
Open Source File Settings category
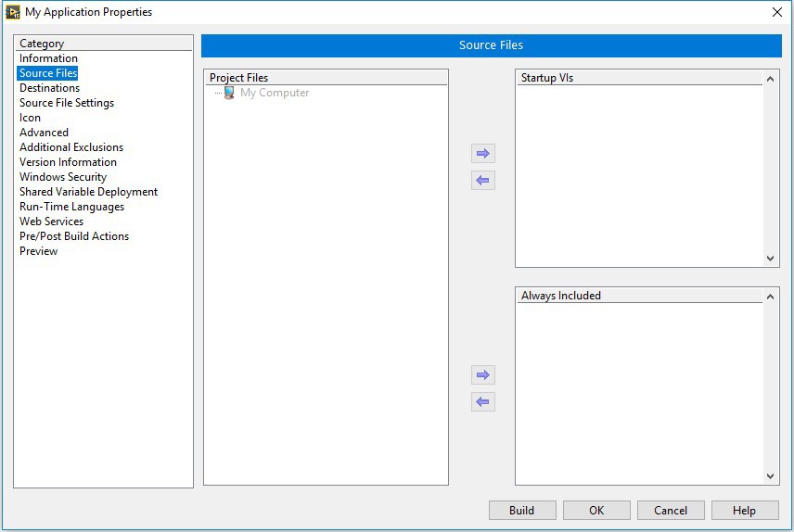(67, 103)
